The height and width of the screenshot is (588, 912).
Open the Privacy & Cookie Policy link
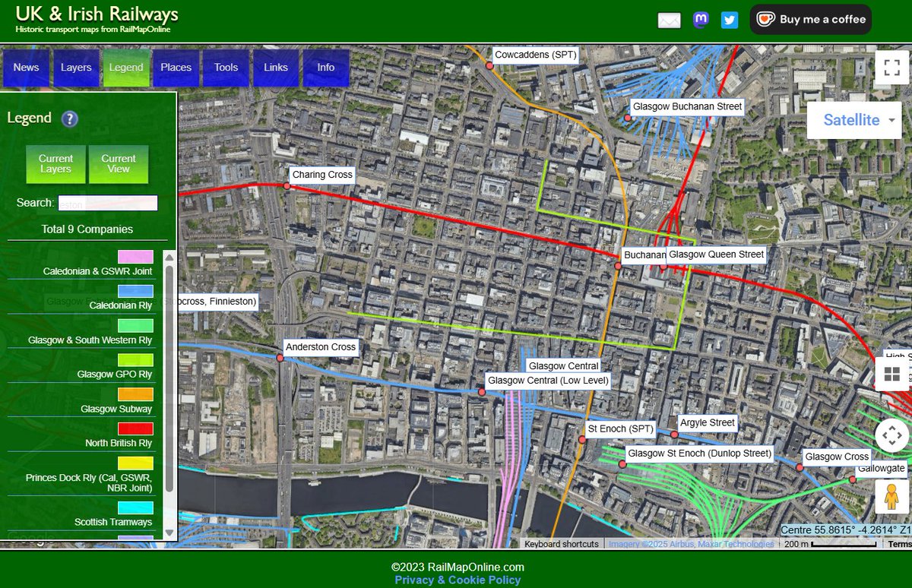point(456,579)
